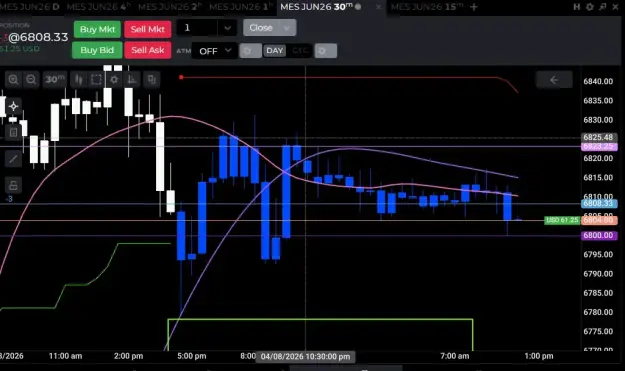
Task: Click the Close position button
Action: [261, 27]
